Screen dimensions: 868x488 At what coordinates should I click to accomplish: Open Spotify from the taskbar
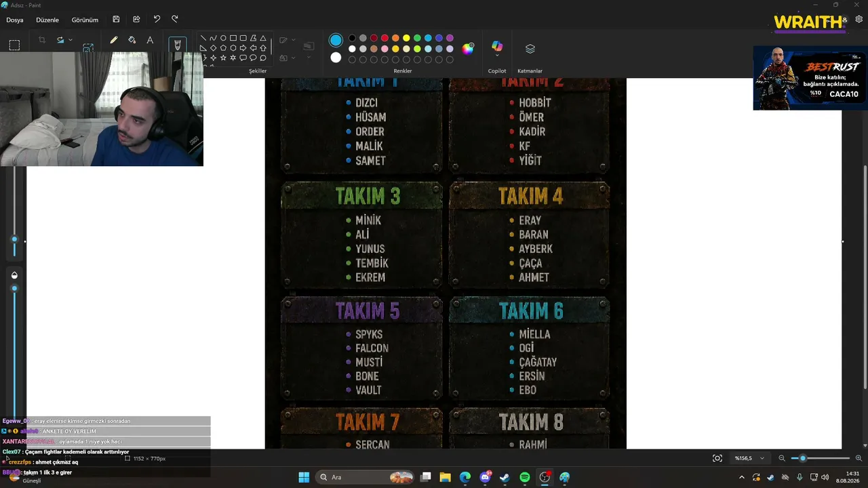coord(525,477)
